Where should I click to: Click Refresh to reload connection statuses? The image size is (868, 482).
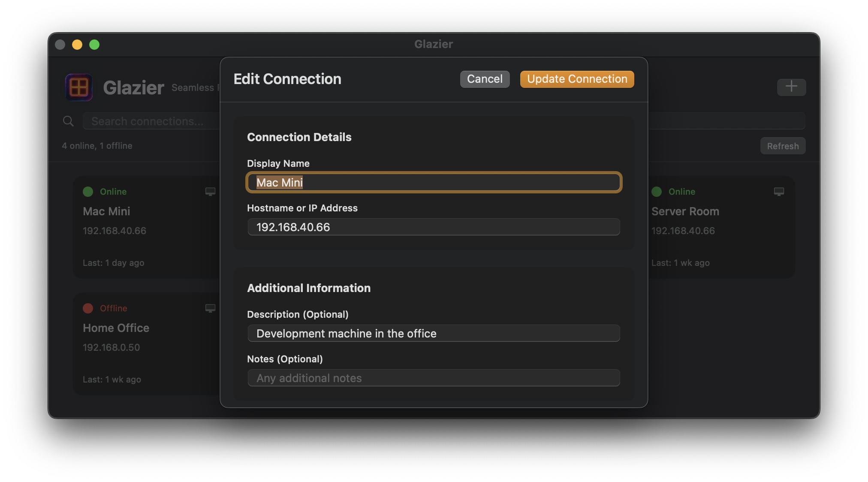(783, 146)
